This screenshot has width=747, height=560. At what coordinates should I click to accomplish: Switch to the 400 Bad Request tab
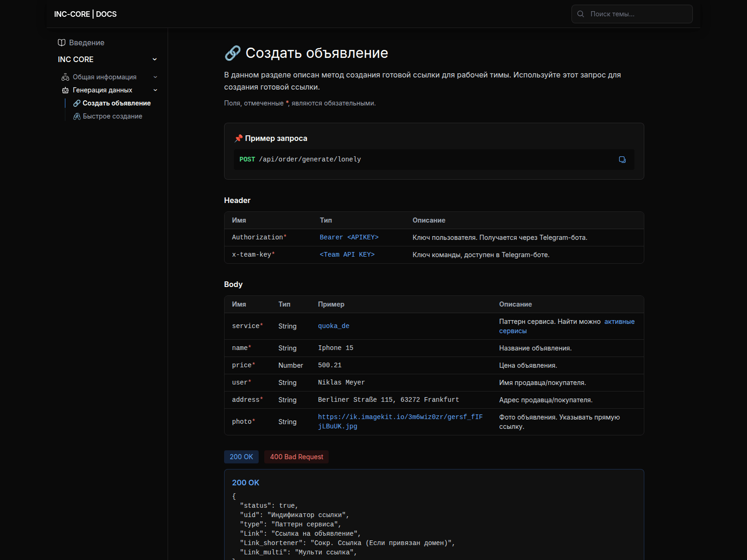tap(296, 457)
